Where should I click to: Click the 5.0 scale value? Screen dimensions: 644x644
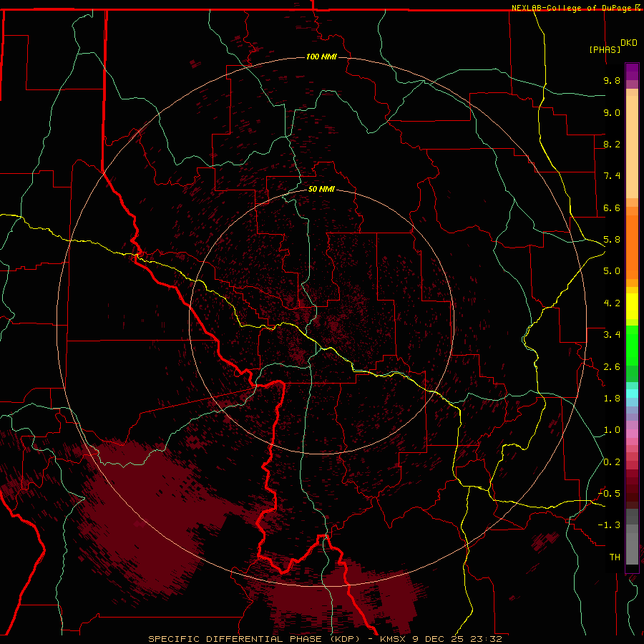coord(612,271)
